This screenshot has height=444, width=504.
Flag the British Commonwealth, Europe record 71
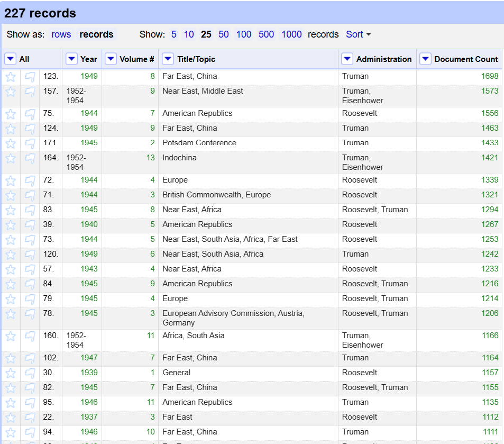tap(30, 195)
